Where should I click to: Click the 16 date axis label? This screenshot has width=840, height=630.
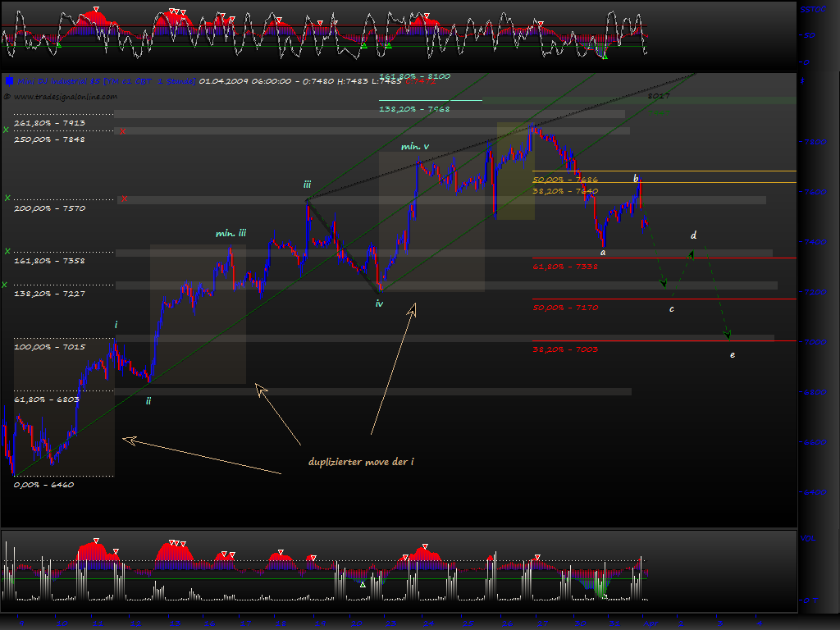(x=209, y=623)
